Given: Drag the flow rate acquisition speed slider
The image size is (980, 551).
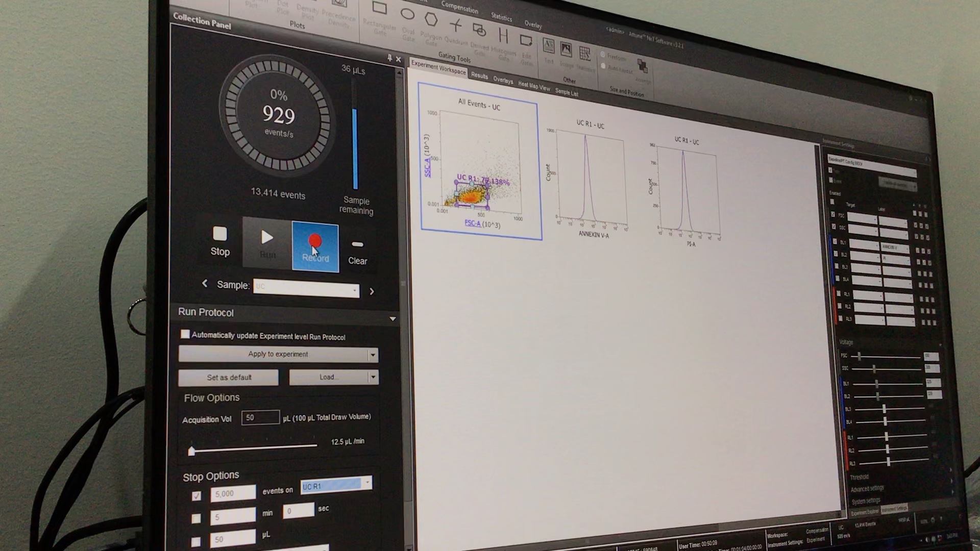Looking at the screenshot, I should point(191,449).
